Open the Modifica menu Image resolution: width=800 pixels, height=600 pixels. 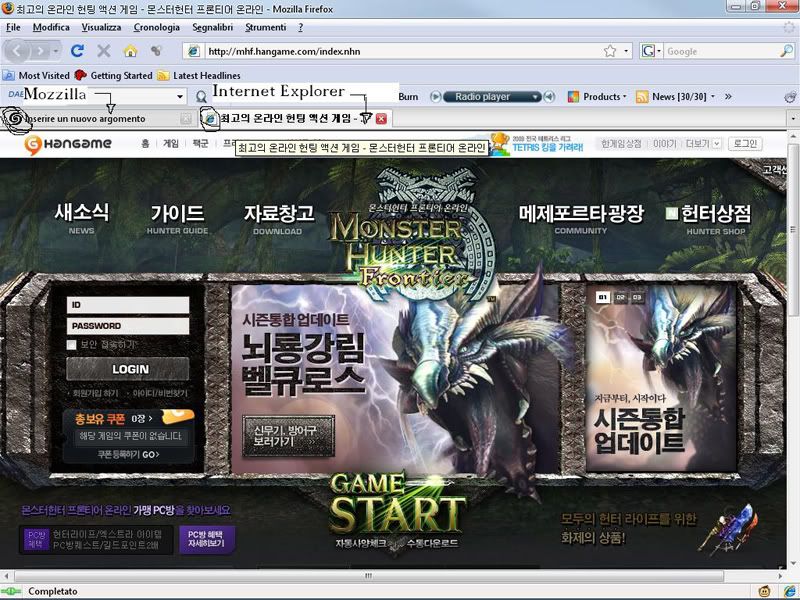[51, 28]
